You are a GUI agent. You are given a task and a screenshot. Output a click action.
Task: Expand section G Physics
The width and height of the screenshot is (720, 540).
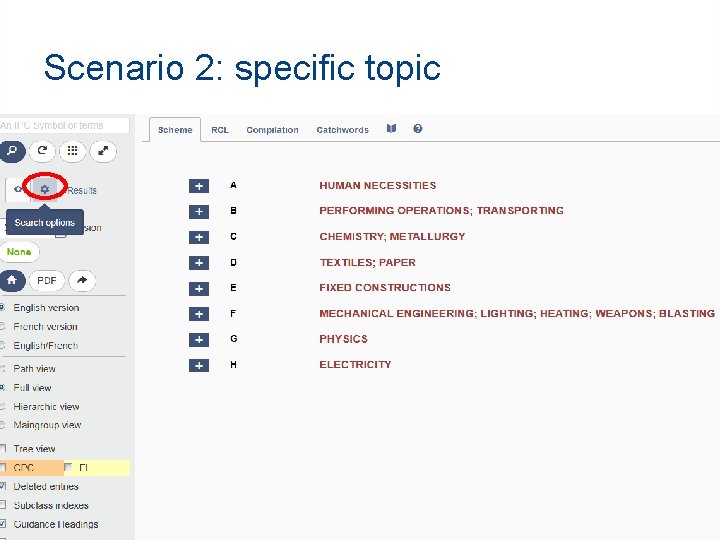click(199, 340)
